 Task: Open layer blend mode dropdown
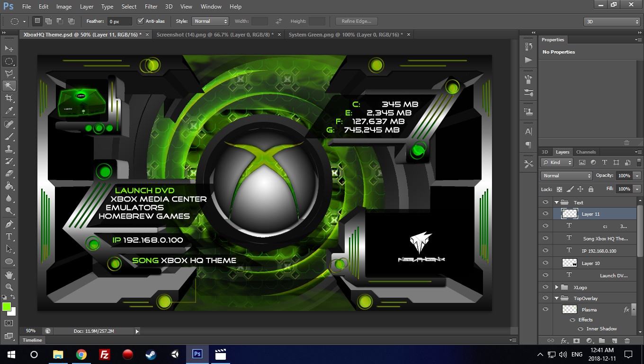pyautogui.click(x=566, y=175)
